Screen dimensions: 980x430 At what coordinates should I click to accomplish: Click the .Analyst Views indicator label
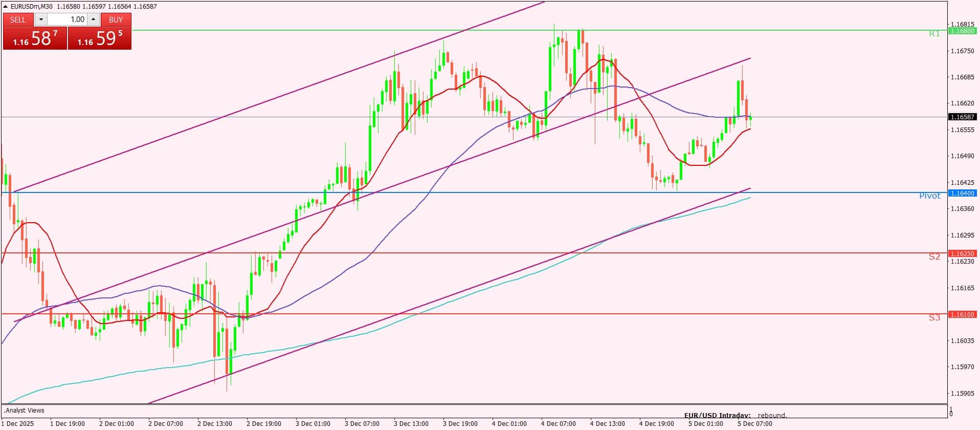[25, 411]
